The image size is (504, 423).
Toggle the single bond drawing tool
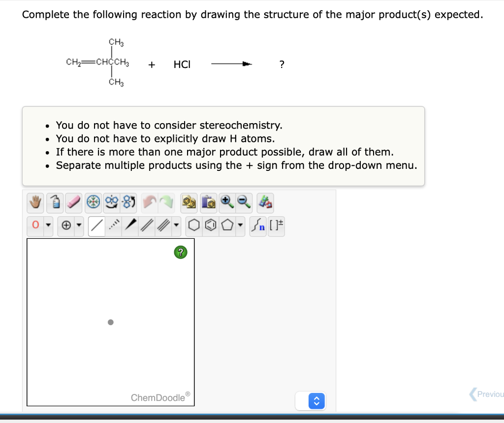pyautogui.click(x=96, y=226)
